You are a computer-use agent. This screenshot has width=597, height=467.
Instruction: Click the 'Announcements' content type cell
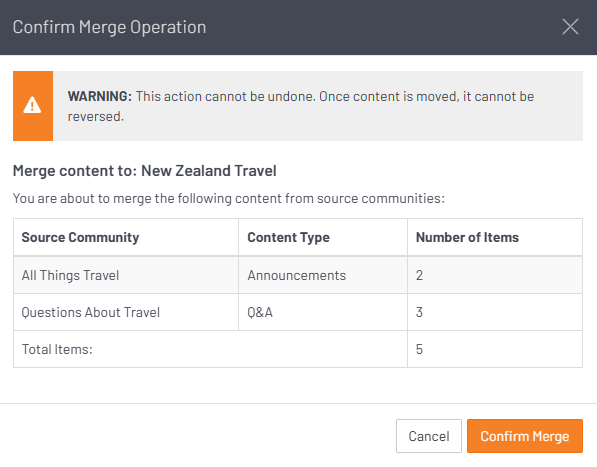click(323, 275)
